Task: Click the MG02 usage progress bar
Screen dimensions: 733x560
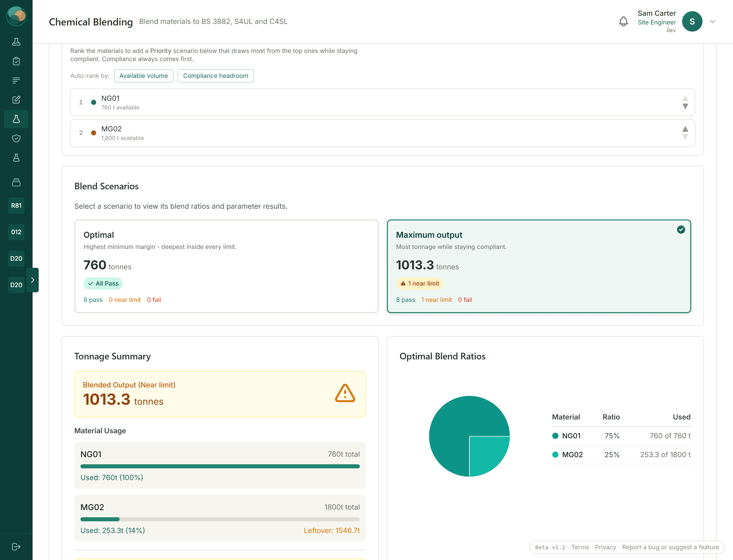Action: click(220, 519)
